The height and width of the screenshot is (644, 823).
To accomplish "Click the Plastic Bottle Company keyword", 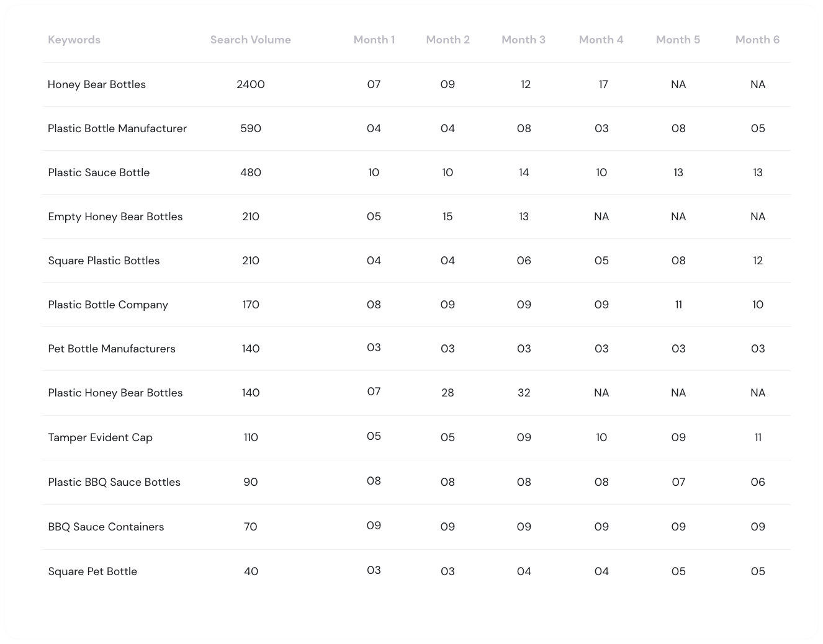I will pos(108,305).
